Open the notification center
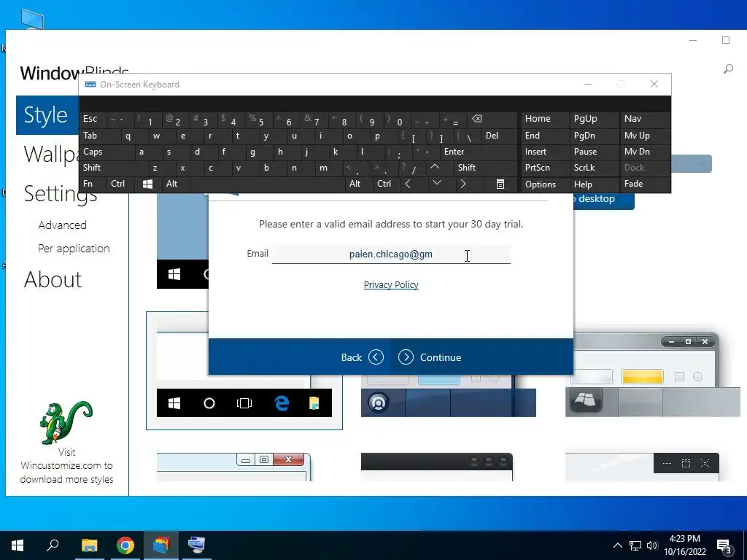 point(724,546)
